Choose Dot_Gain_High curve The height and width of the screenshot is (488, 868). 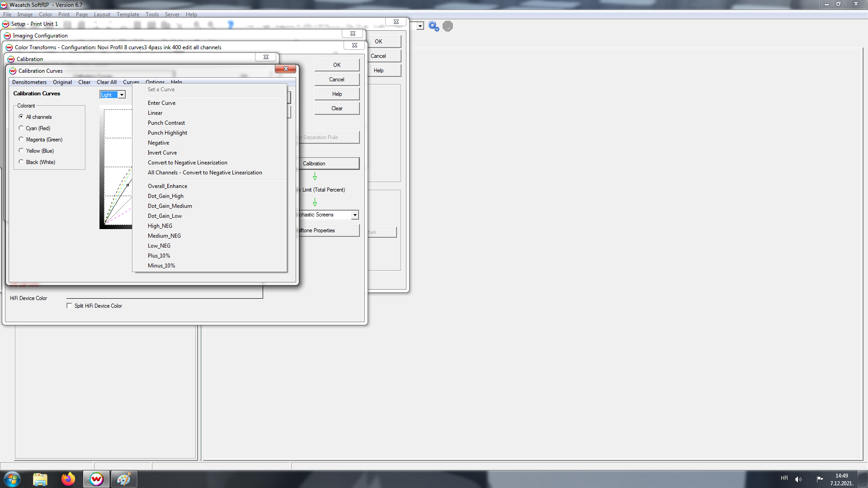click(x=210, y=196)
